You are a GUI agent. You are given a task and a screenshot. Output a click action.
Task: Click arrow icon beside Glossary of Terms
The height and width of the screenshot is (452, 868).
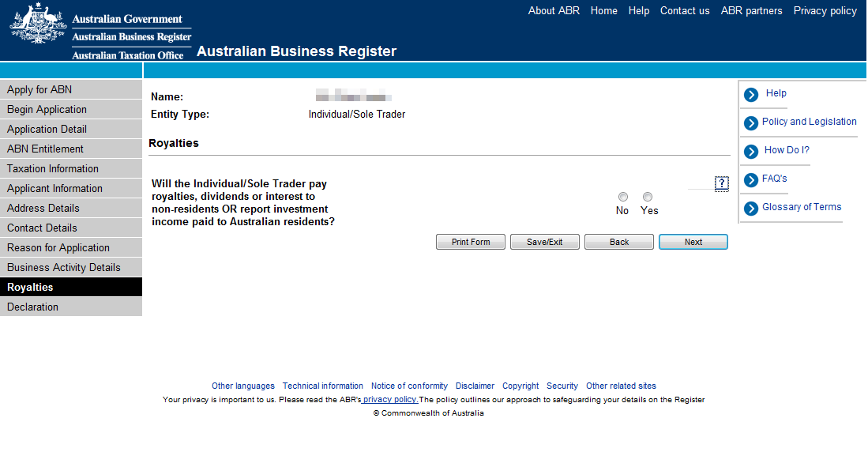(751, 209)
